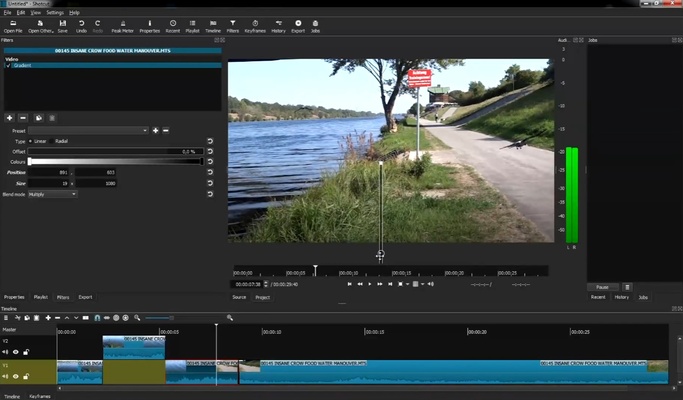Screen dimensions: 683x400
Task: Click the Split at playhead icon
Action: click(86, 318)
